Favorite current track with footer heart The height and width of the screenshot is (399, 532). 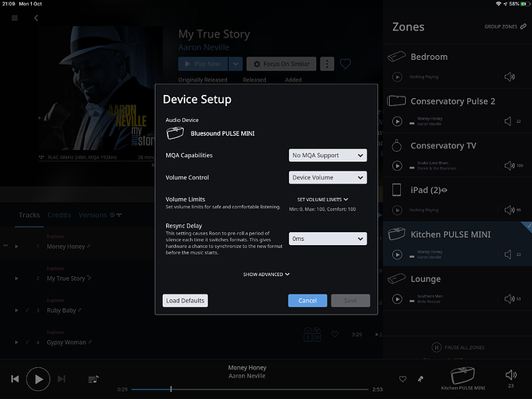click(403, 379)
